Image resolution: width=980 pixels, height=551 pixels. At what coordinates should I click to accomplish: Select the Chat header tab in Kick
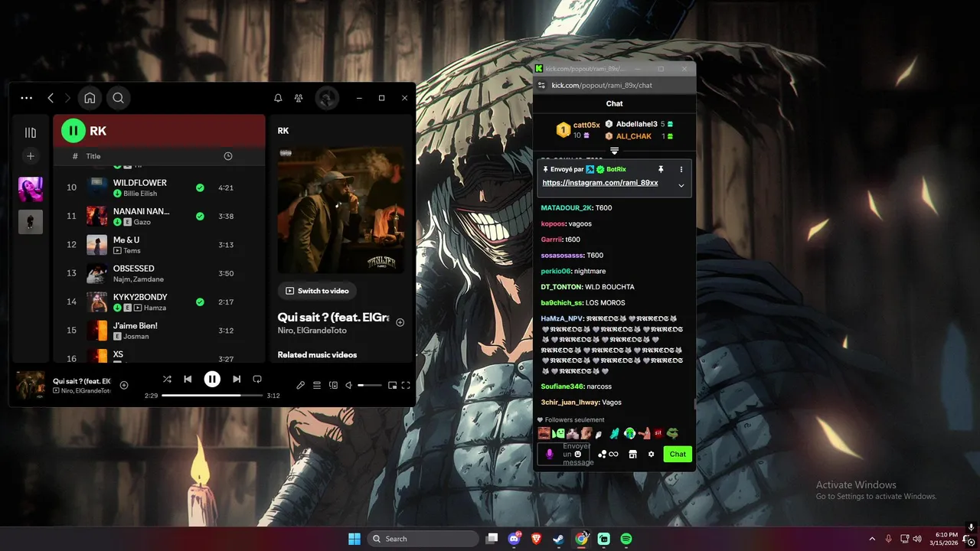[614, 103]
